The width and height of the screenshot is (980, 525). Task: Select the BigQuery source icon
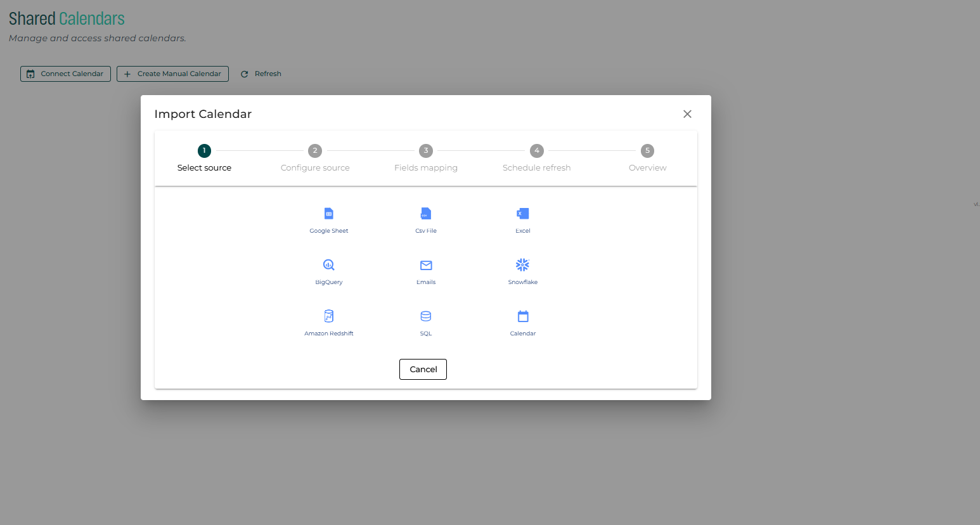(328, 265)
